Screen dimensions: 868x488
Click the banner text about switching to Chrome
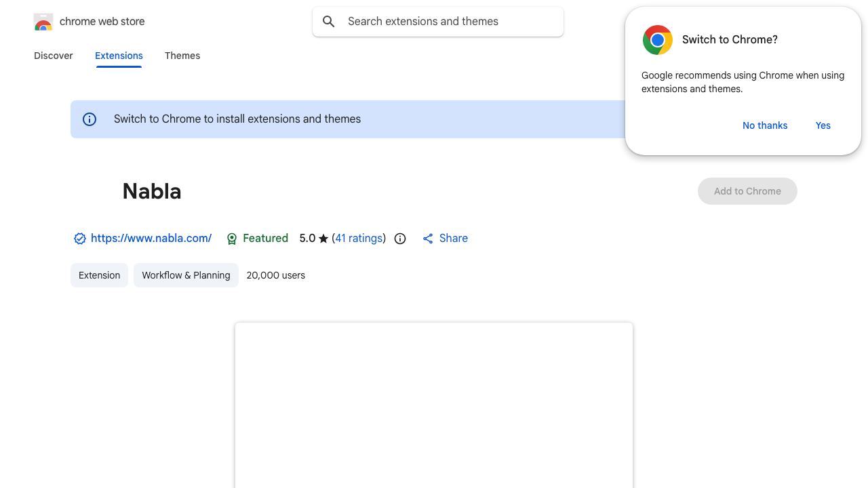click(x=237, y=119)
